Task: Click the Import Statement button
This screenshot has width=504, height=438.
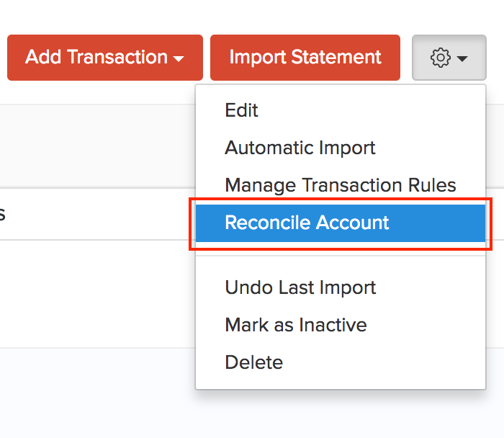Action: click(x=305, y=58)
